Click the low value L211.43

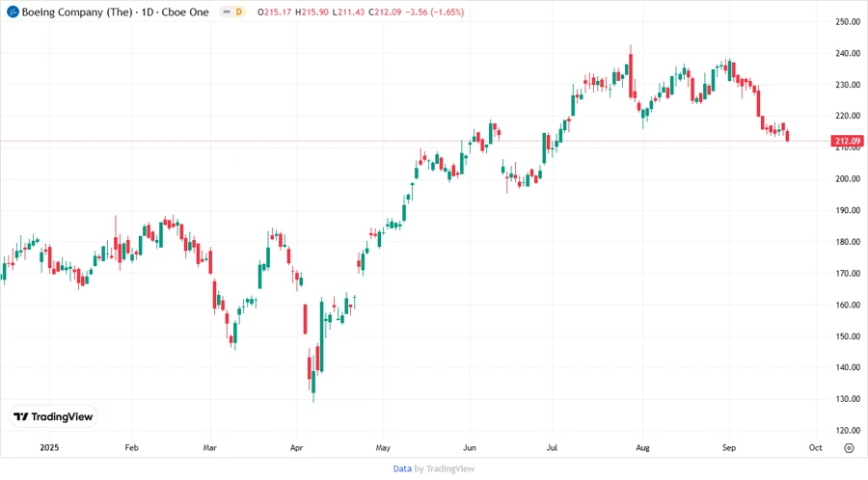coord(348,12)
